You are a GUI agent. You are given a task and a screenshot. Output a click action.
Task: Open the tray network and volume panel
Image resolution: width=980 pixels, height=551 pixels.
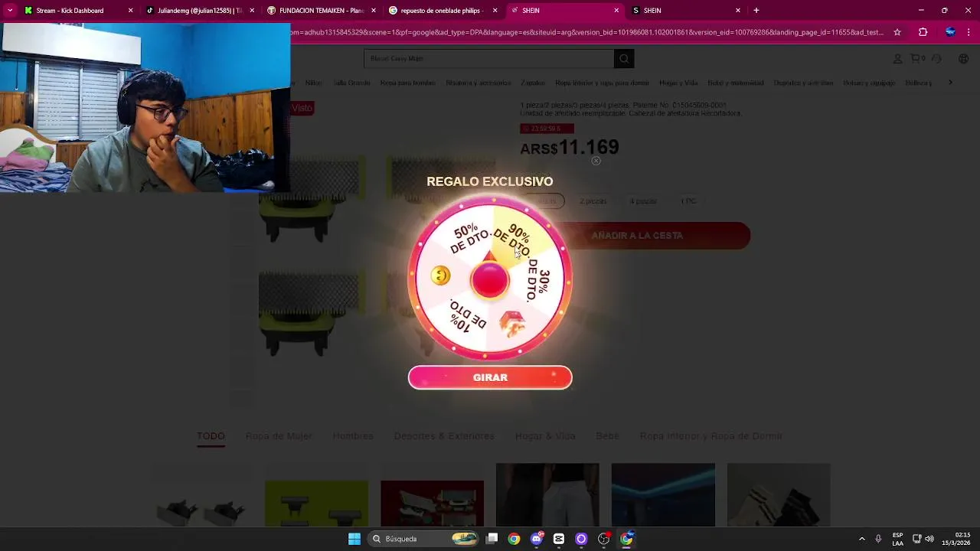coord(923,539)
